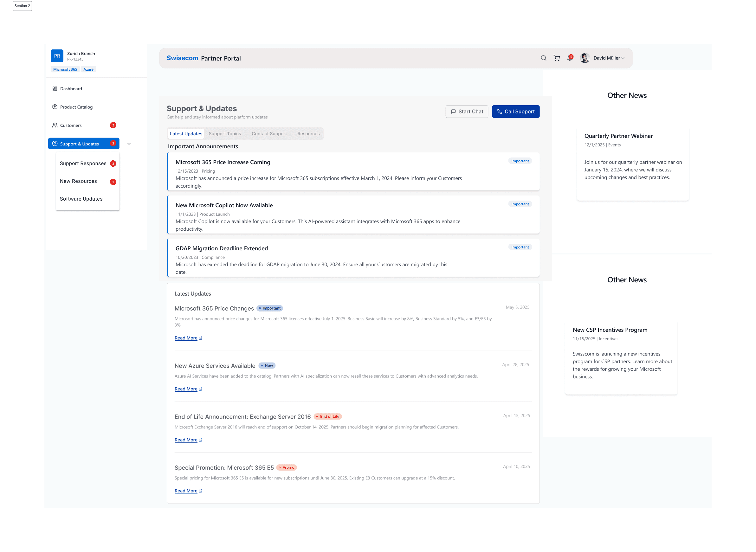
Task: Click external-link icon beside Azure Services Read More
Action: (201, 389)
